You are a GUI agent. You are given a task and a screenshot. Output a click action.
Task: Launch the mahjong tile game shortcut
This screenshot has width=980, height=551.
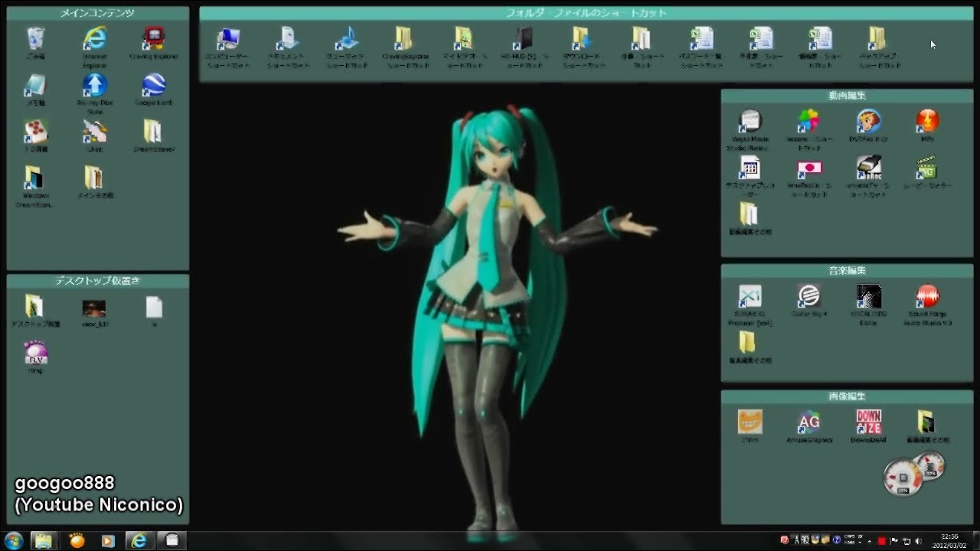(35, 132)
